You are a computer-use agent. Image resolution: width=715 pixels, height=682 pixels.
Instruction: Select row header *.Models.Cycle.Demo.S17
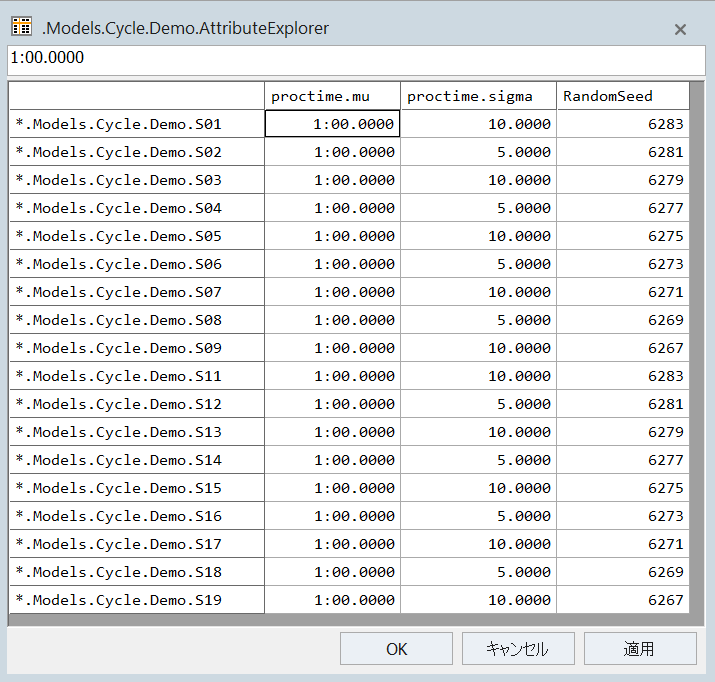click(137, 544)
